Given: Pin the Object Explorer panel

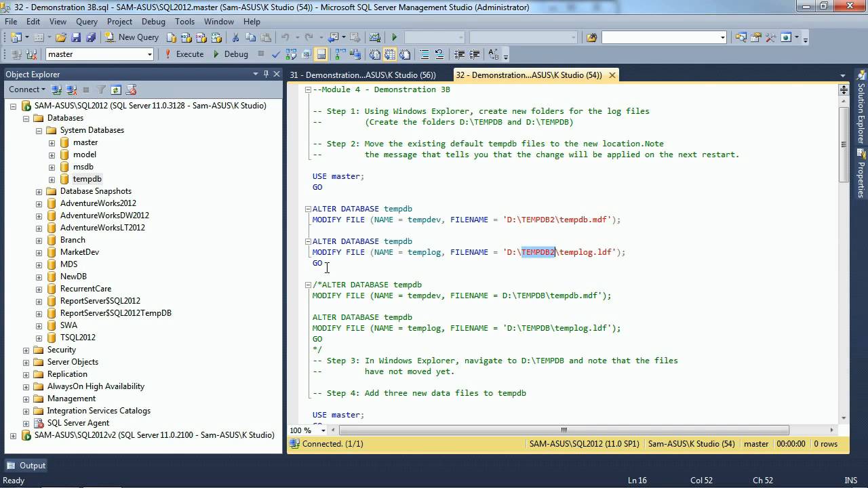Looking at the screenshot, I should (266, 74).
